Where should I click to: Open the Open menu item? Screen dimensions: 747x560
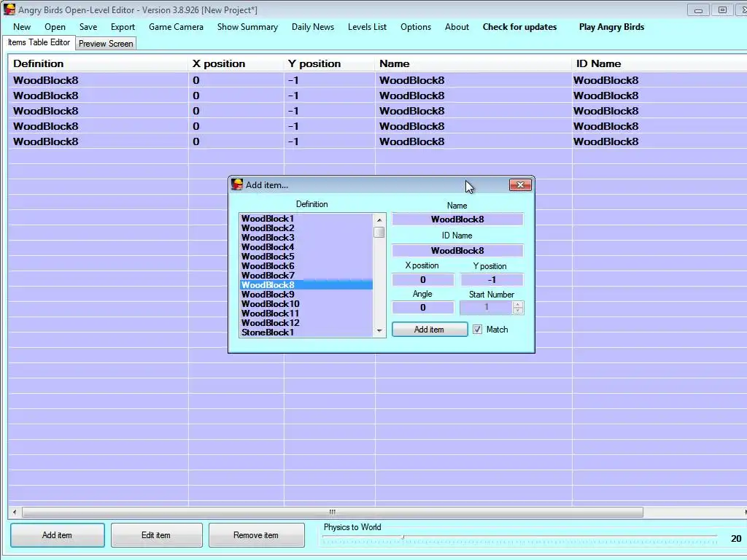pos(55,27)
